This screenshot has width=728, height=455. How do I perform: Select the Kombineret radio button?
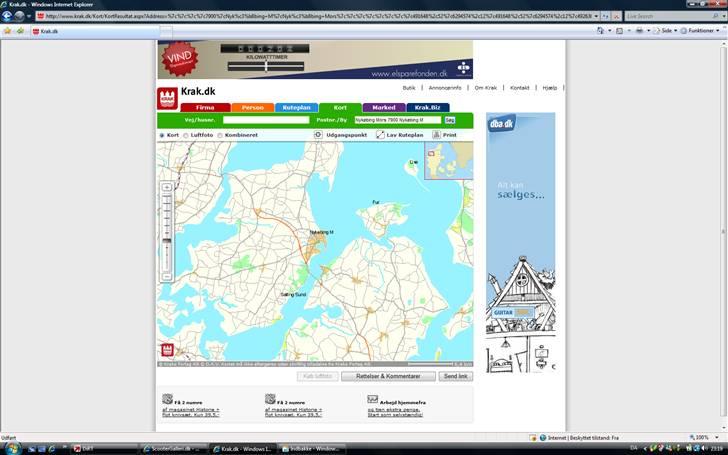point(220,134)
